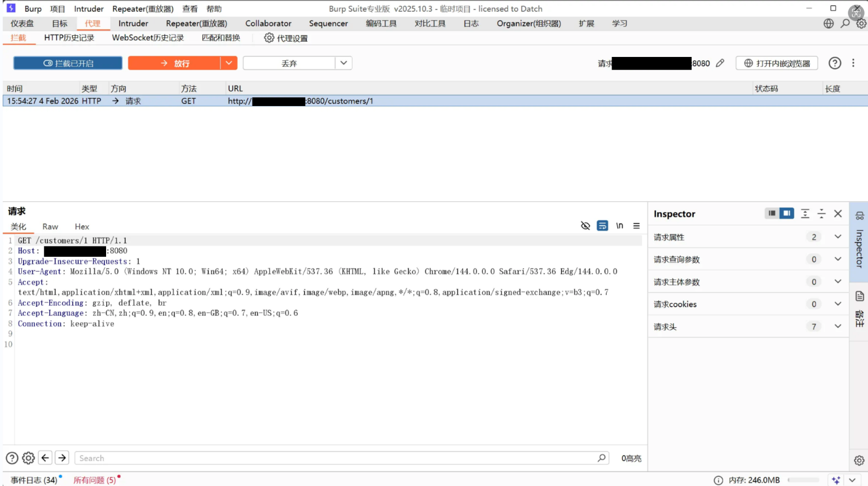Open 代理设置 proxy settings

tap(286, 38)
